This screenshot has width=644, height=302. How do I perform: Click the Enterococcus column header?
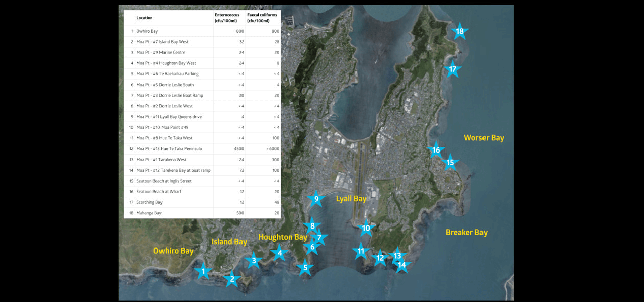227,18
